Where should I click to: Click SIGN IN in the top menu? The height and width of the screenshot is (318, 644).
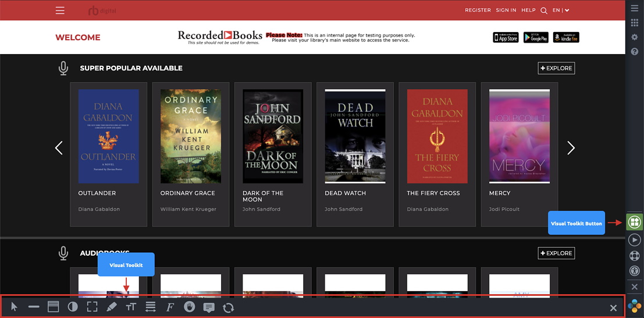tap(506, 10)
